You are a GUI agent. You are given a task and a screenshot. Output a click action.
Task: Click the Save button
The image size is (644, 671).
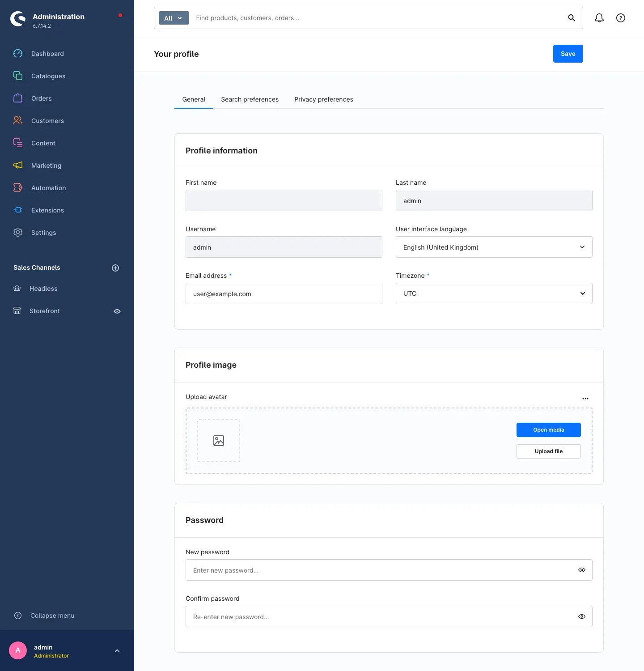[x=568, y=54]
